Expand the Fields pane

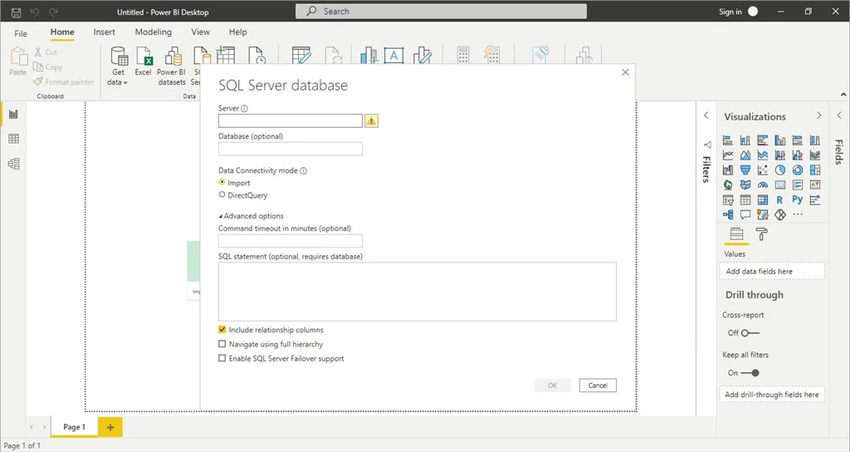pyautogui.click(x=839, y=115)
